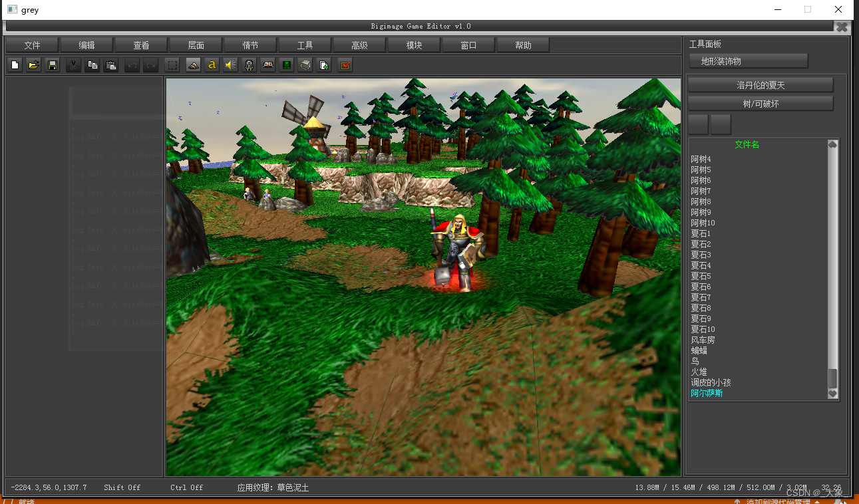
Task: Click the import file with green arrow icon
Action: 324,65
